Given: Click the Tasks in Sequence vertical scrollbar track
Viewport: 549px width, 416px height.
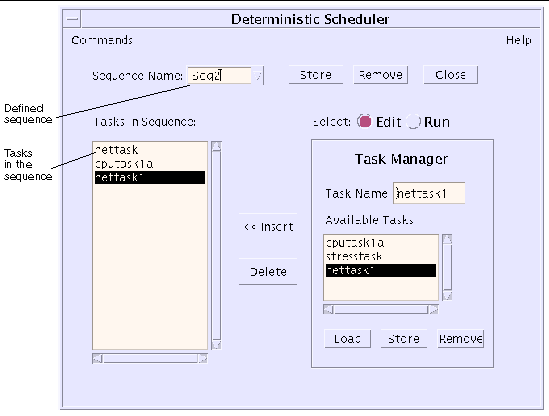Looking at the screenshot, I should click(217, 246).
